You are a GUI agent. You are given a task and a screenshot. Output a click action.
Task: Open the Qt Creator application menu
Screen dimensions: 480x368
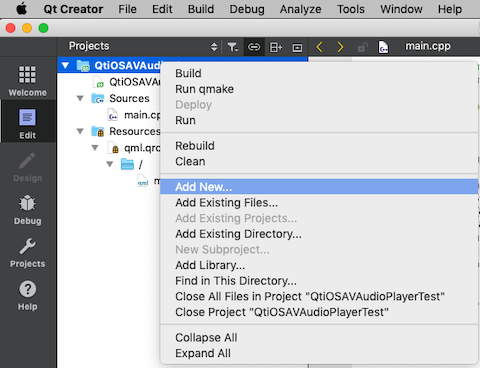click(73, 9)
